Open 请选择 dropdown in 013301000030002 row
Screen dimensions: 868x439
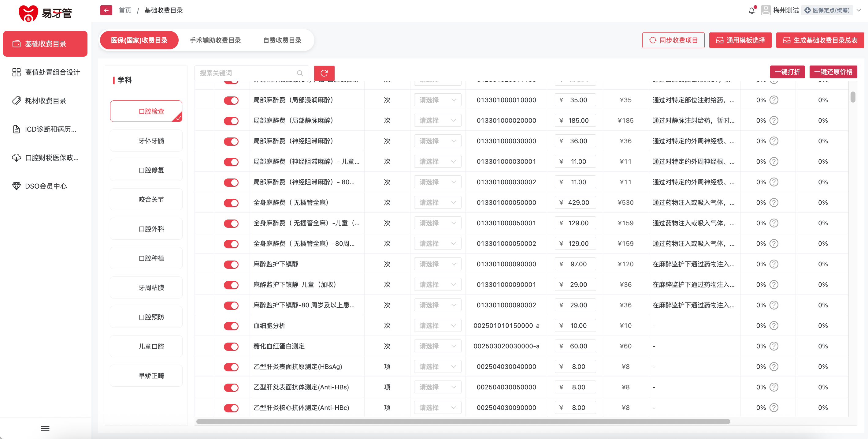point(437,182)
